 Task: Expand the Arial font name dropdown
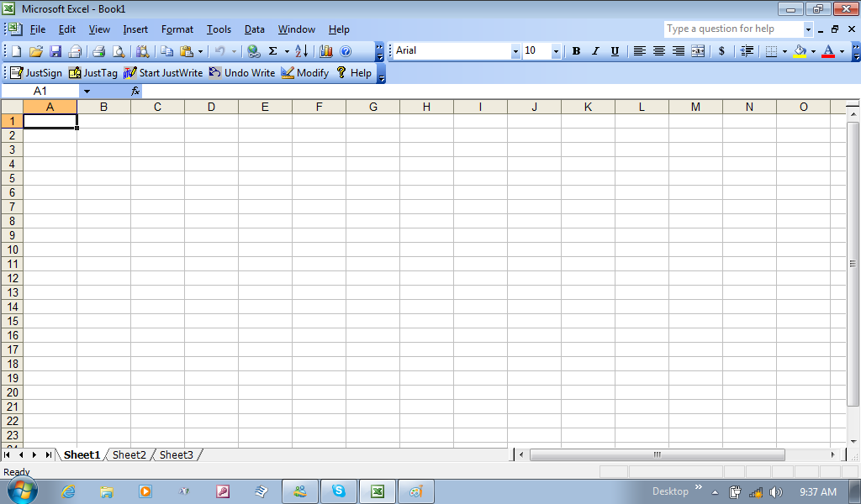515,51
